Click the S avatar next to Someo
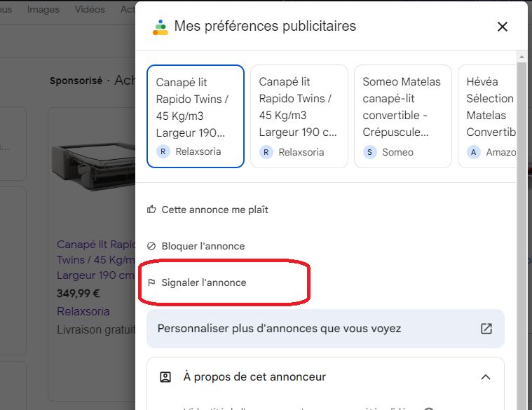 click(370, 152)
